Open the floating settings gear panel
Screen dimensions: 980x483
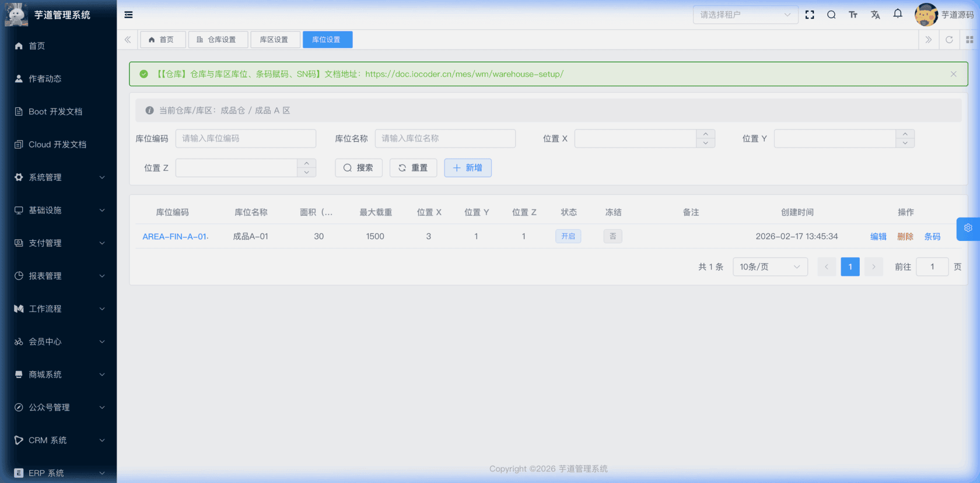(x=968, y=228)
